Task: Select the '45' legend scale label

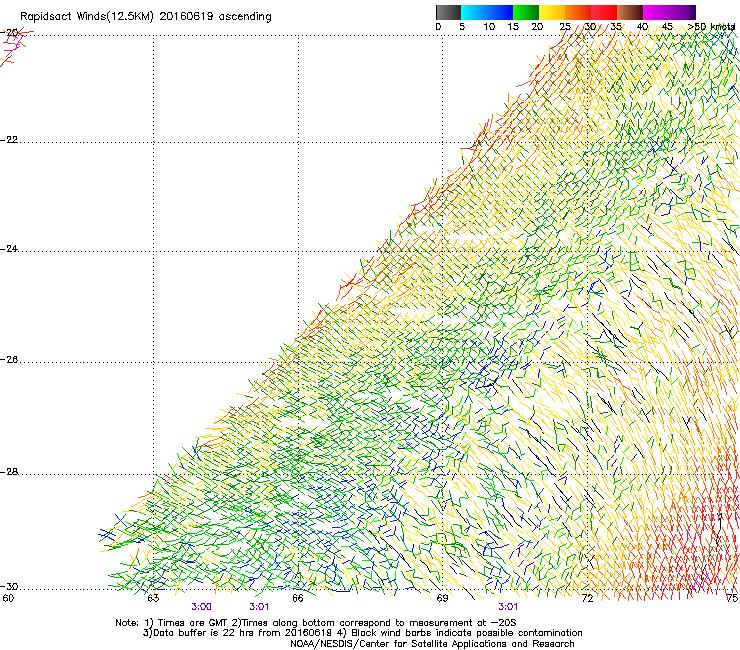Action: (x=667, y=27)
